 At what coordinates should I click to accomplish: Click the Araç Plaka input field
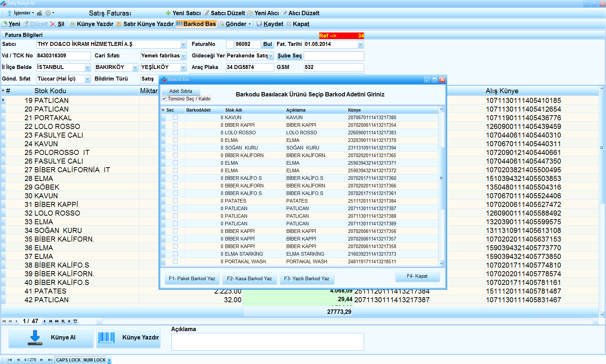pos(250,67)
